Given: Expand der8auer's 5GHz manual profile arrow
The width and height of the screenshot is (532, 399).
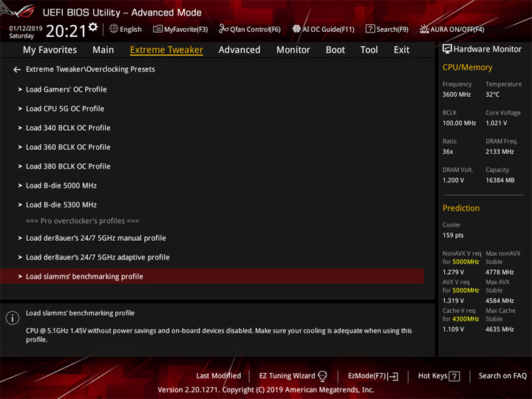Looking at the screenshot, I should pyautogui.click(x=20, y=238).
